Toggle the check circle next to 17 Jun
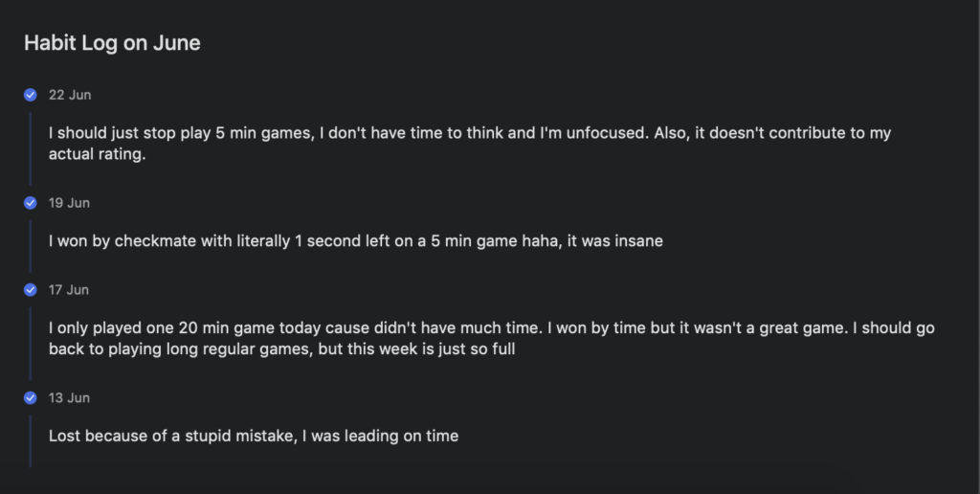 (31, 290)
